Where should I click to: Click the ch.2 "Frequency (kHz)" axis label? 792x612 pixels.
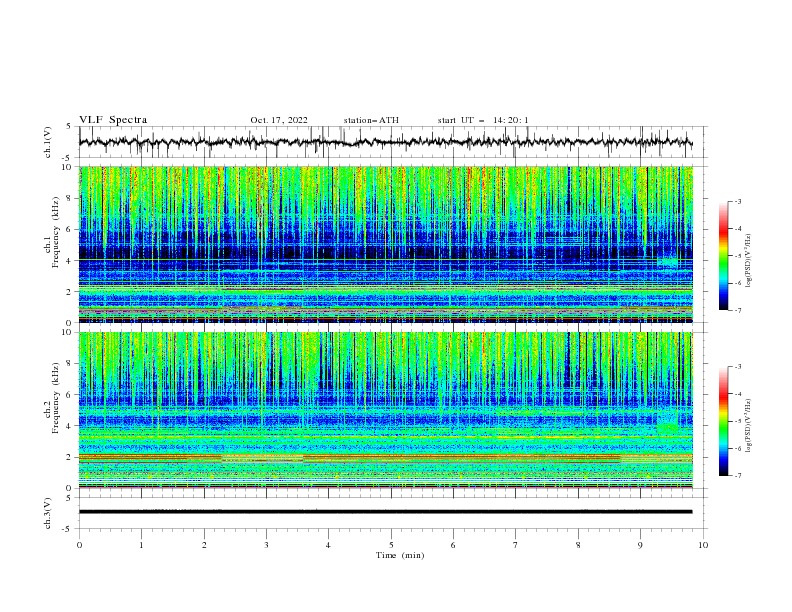click(x=55, y=398)
